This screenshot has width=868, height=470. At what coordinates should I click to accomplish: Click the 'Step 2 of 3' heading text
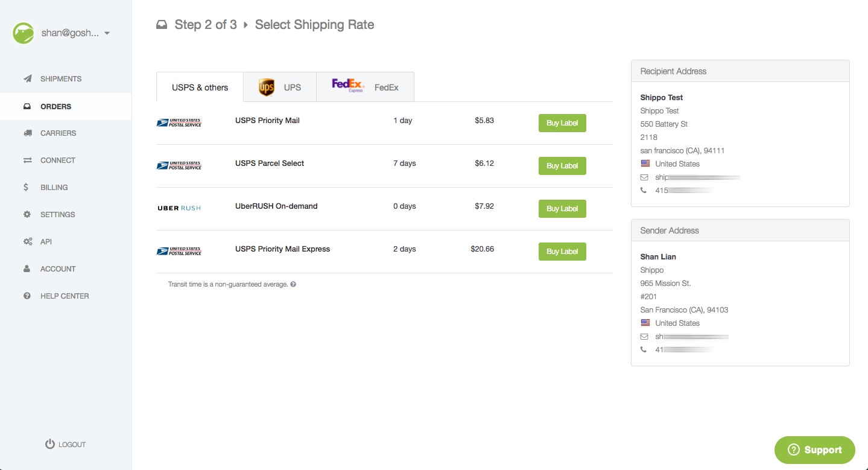click(206, 25)
